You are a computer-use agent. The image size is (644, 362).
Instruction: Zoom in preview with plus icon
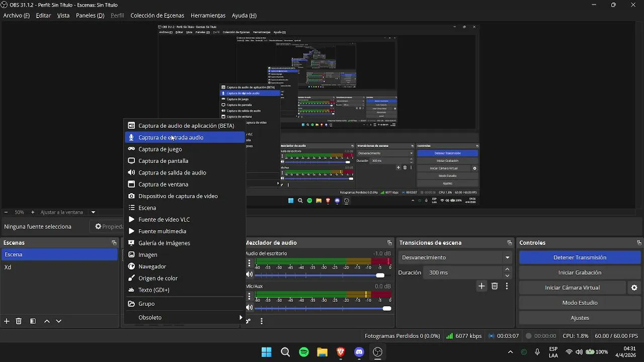pos(33,212)
